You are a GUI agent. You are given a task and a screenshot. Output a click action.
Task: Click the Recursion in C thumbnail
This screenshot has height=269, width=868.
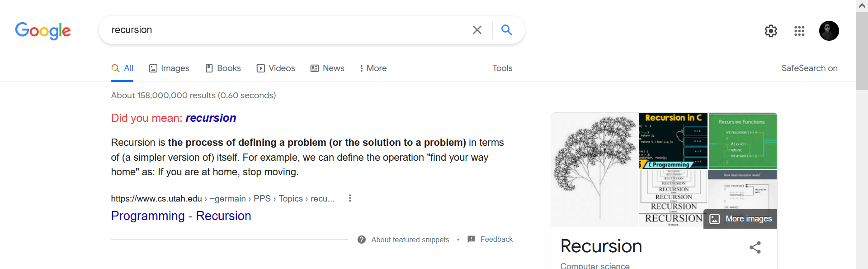tap(673, 141)
